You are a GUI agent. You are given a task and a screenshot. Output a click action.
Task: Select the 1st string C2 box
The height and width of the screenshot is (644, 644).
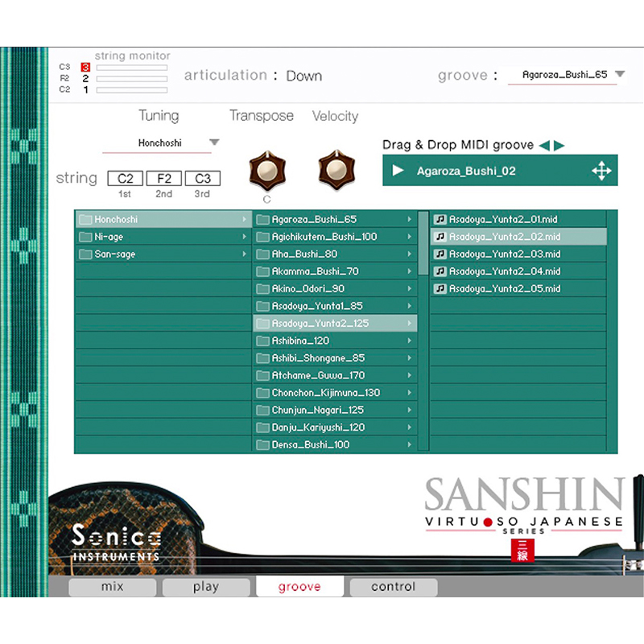[x=125, y=179]
